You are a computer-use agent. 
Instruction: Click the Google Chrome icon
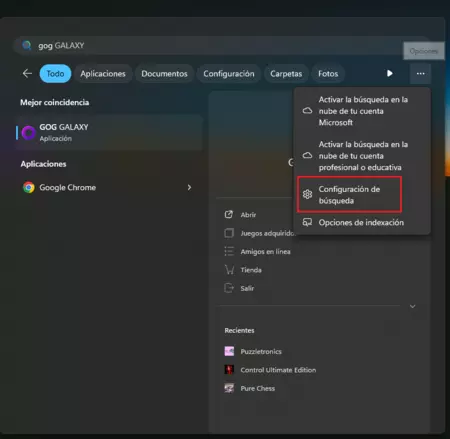(x=29, y=187)
